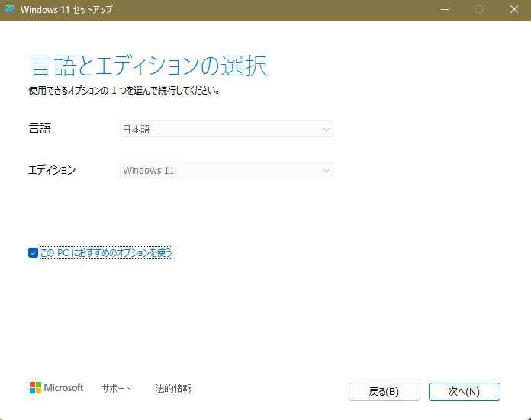Minimize the Windows 11 セットアップ window
The height and width of the screenshot is (420, 531).
pyautogui.click(x=445, y=10)
